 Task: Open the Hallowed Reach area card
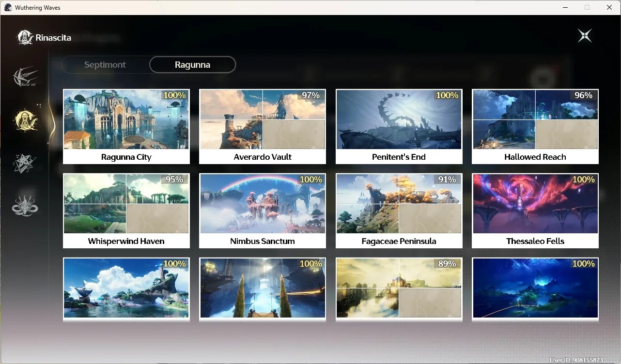coord(535,126)
